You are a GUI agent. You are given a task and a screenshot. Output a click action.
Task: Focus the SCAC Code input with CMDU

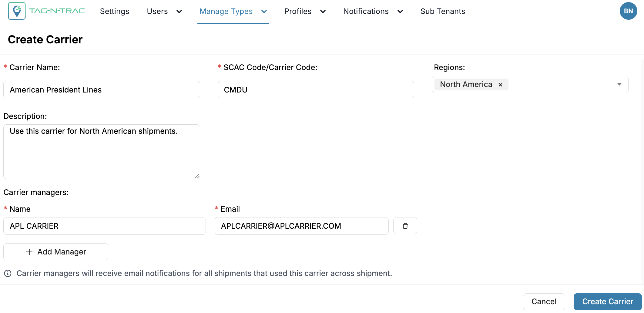pos(316,90)
